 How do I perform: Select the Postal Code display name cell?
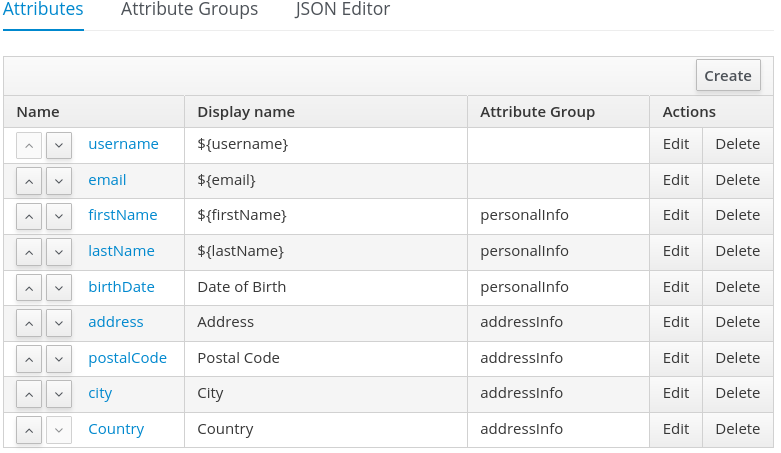(x=326, y=359)
